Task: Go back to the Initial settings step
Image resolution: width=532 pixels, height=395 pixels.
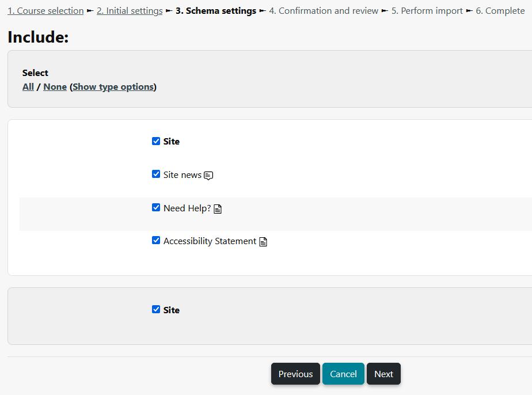Action: click(x=129, y=10)
